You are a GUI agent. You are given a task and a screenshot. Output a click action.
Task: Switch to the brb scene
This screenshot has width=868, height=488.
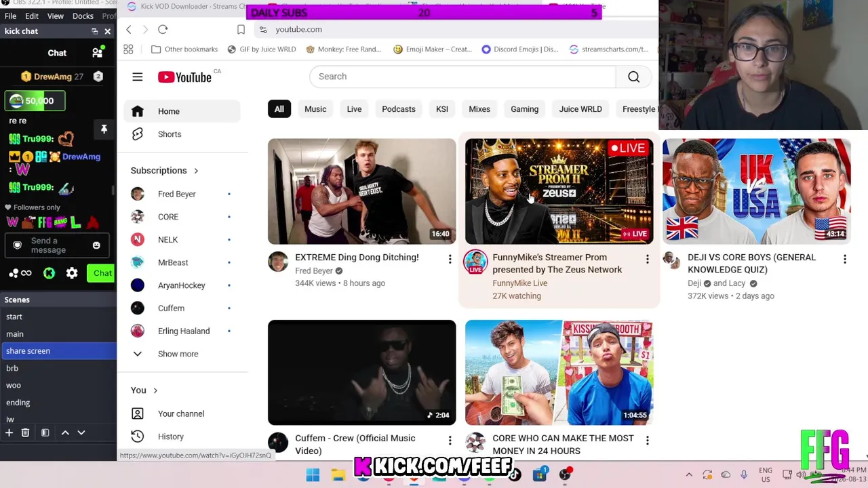(x=58, y=368)
